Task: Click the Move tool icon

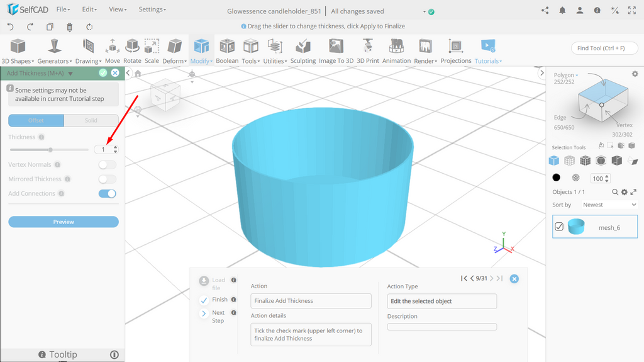Action: [113, 51]
